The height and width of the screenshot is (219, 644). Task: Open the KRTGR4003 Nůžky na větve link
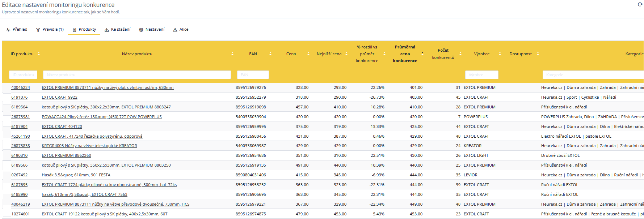(x=89, y=146)
